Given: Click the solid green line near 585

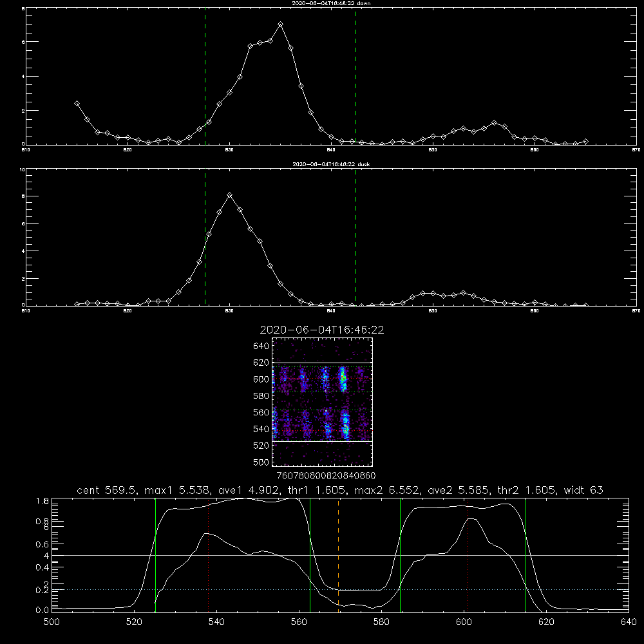Looking at the screenshot, I should tap(401, 554).
